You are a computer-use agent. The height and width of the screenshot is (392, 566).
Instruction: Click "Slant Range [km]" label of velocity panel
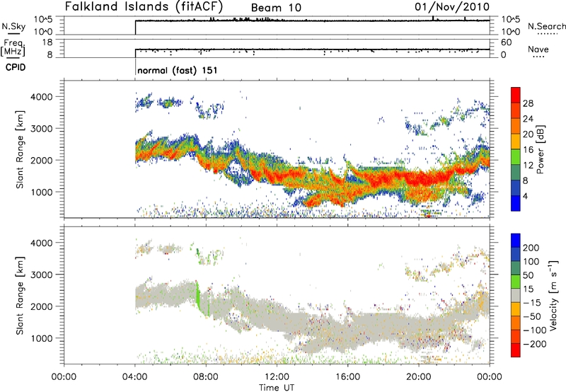click(20, 296)
